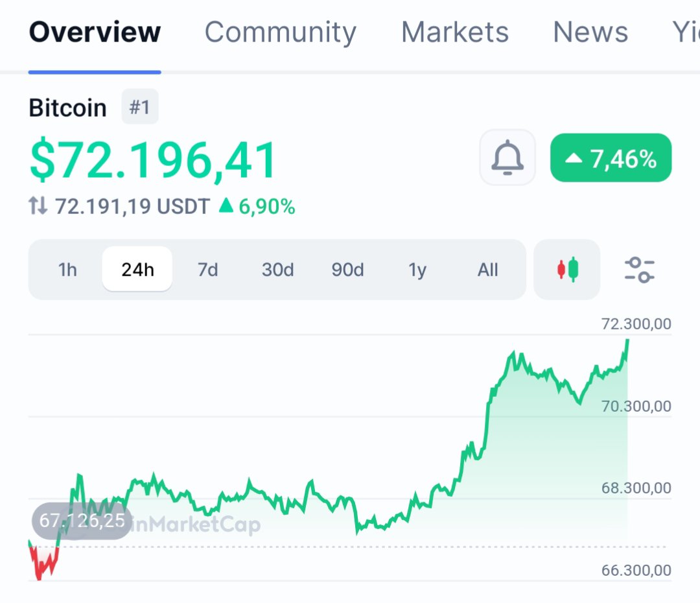Image resolution: width=700 pixels, height=603 pixels.
Task: Open the News tab
Action: pos(590,32)
